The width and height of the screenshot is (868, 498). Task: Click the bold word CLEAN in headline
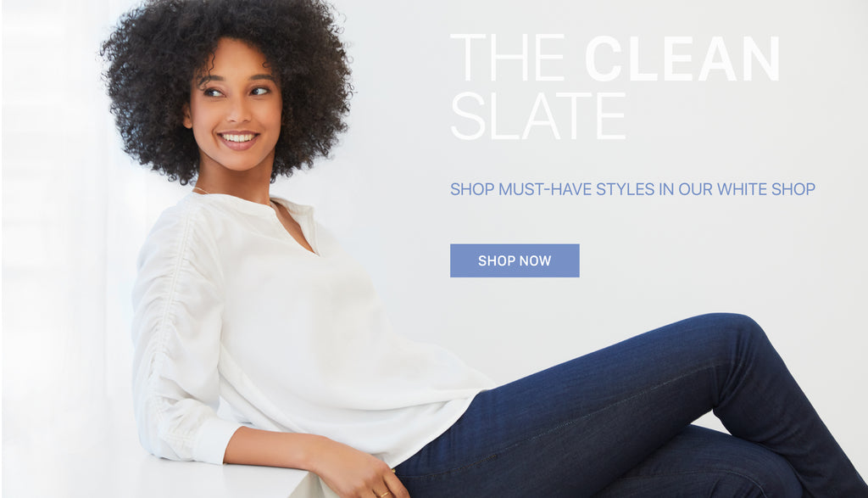pos(682,59)
